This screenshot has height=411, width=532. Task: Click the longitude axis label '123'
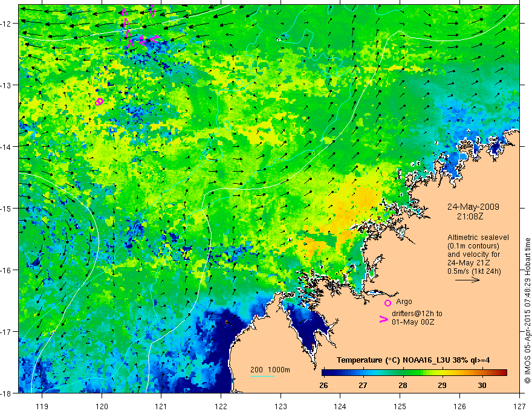281,406
